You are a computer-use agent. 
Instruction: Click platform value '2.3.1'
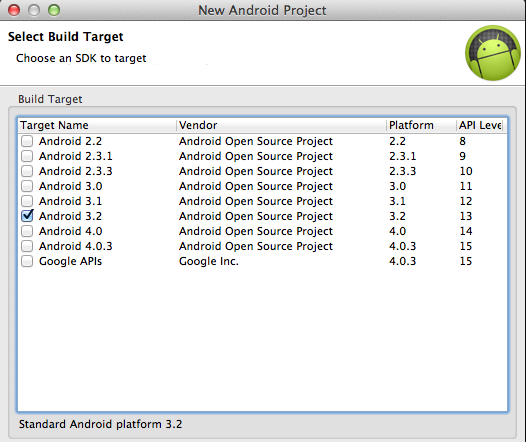tap(403, 156)
